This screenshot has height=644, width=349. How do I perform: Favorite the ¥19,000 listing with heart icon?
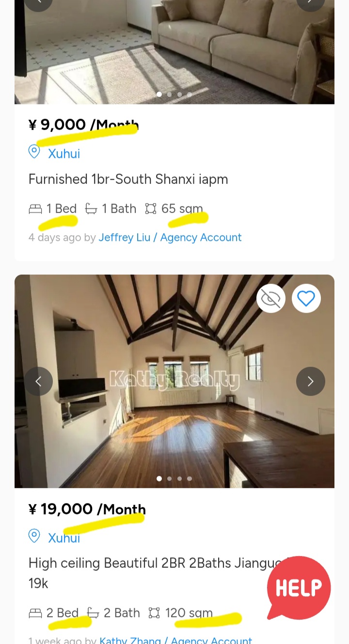[306, 298]
